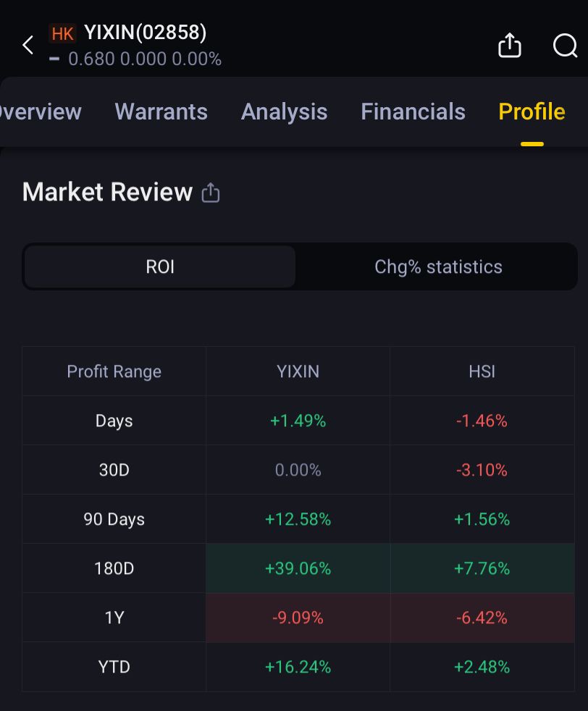The image size is (588, 711).
Task: Select the ROI segment
Action: [160, 266]
